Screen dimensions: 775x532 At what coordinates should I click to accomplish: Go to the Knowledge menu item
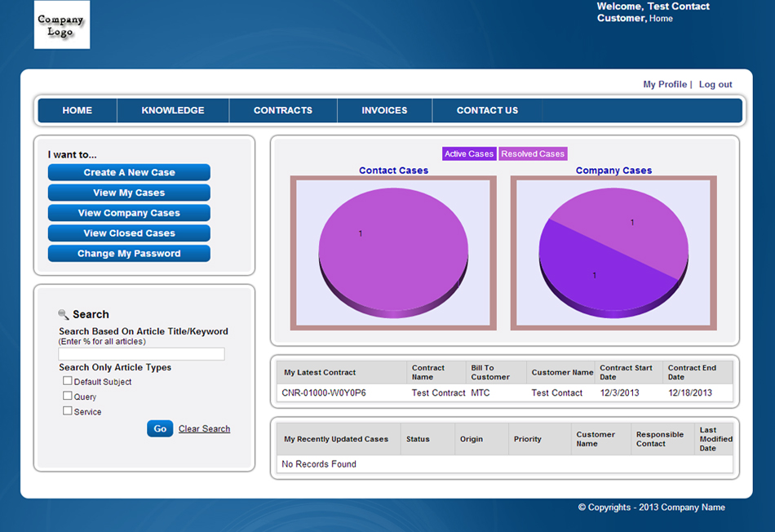[x=173, y=111]
